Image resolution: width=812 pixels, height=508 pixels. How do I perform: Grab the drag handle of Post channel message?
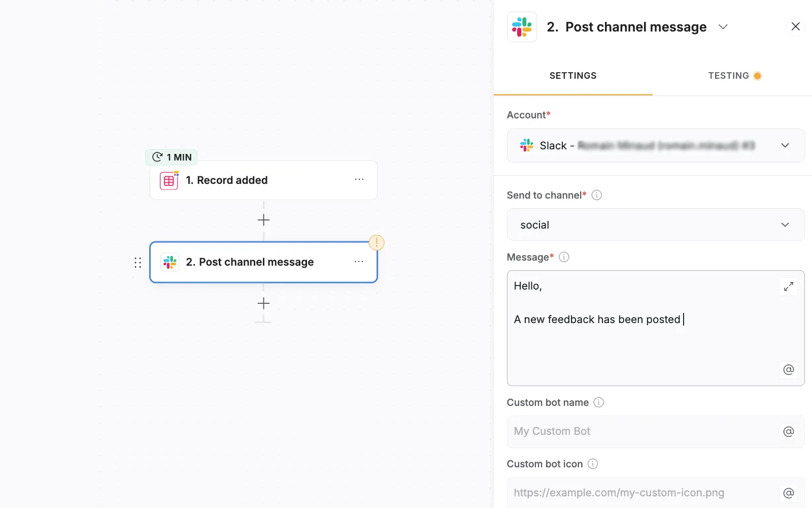(138, 262)
